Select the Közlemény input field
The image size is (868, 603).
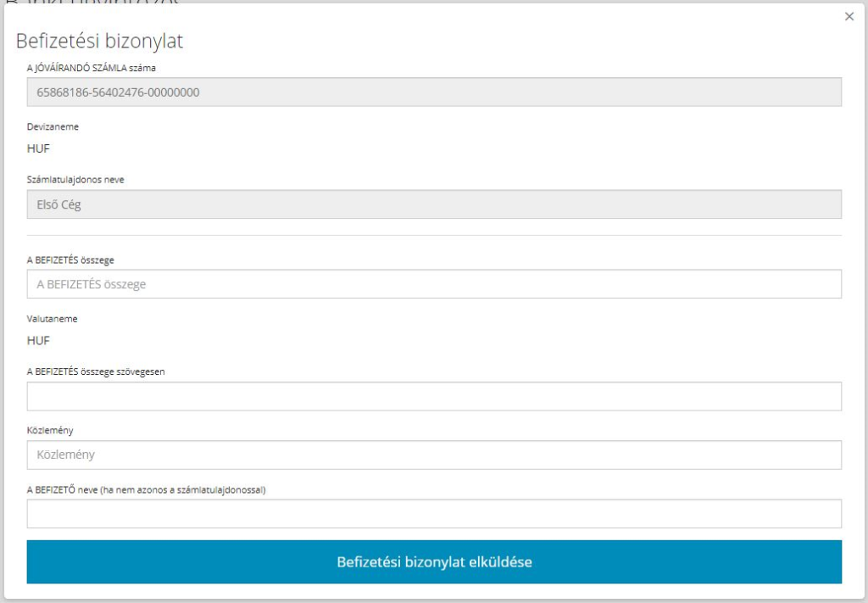434,455
